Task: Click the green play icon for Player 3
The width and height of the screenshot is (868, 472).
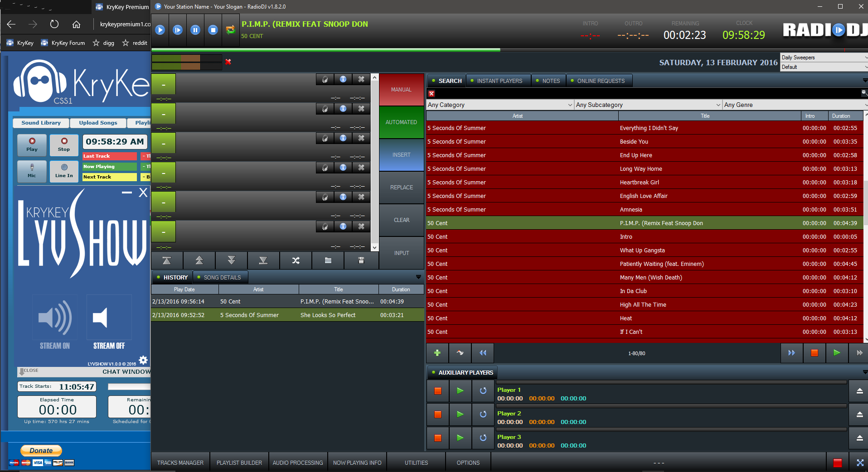Action: tap(460, 438)
